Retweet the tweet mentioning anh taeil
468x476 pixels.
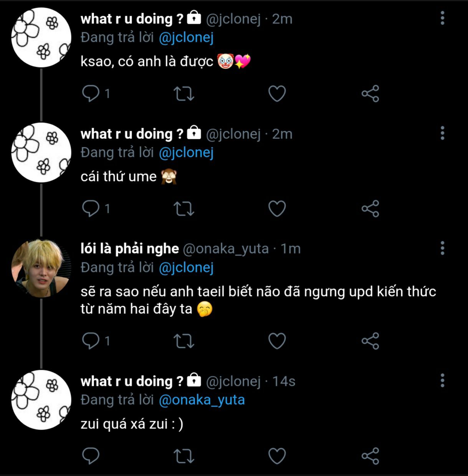(184, 341)
